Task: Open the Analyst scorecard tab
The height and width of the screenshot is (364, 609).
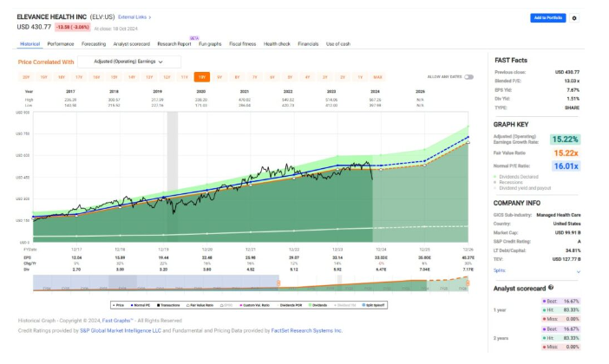Action: [x=131, y=44]
